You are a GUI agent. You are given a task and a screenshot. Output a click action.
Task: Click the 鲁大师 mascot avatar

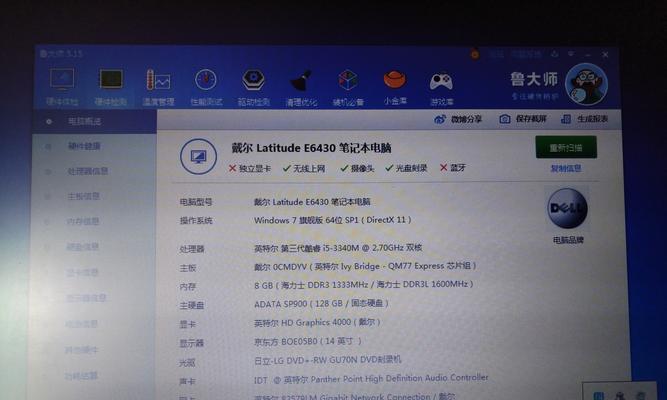pos(586,84)
